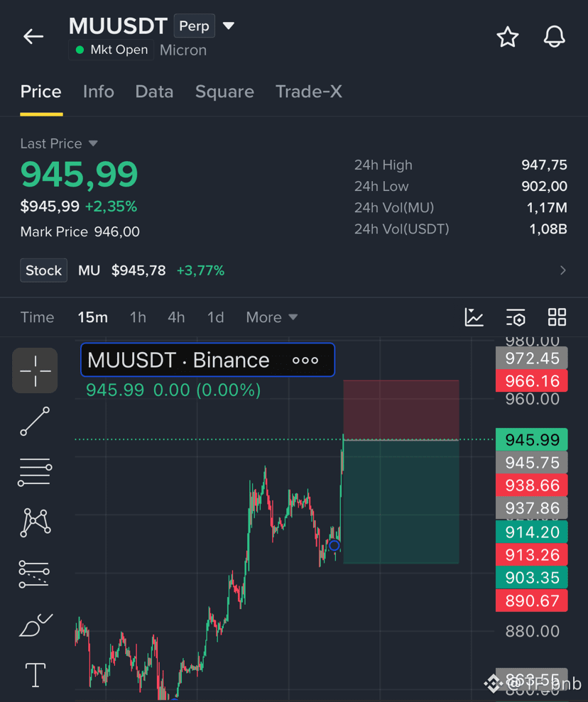Click the Stock label button
The height and width of the screenshot is (702, 588).
pos(43,270)
